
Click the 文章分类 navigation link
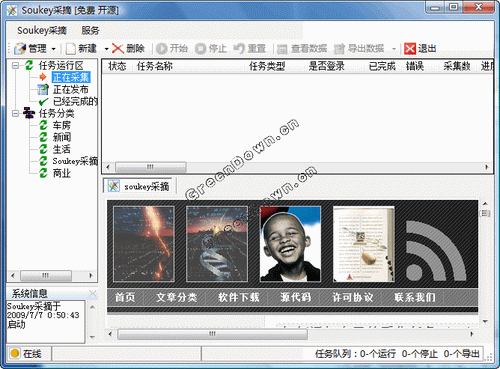pos(177,297)
